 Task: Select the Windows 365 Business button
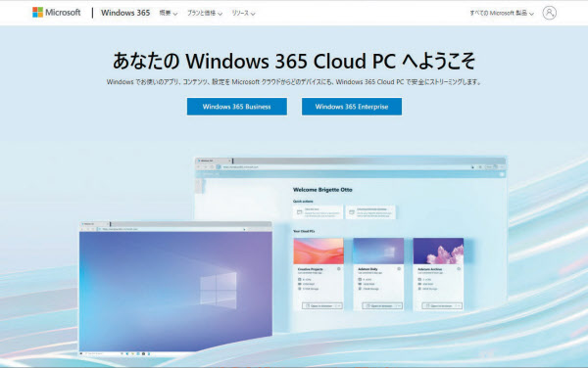[x=237, y=107]
